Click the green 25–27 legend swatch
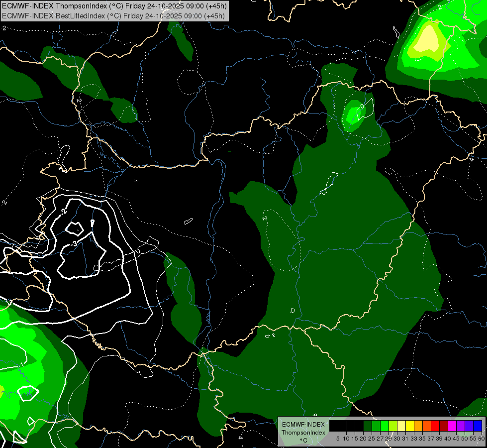The height and width of the screenshot is (448, 487). 376,426
